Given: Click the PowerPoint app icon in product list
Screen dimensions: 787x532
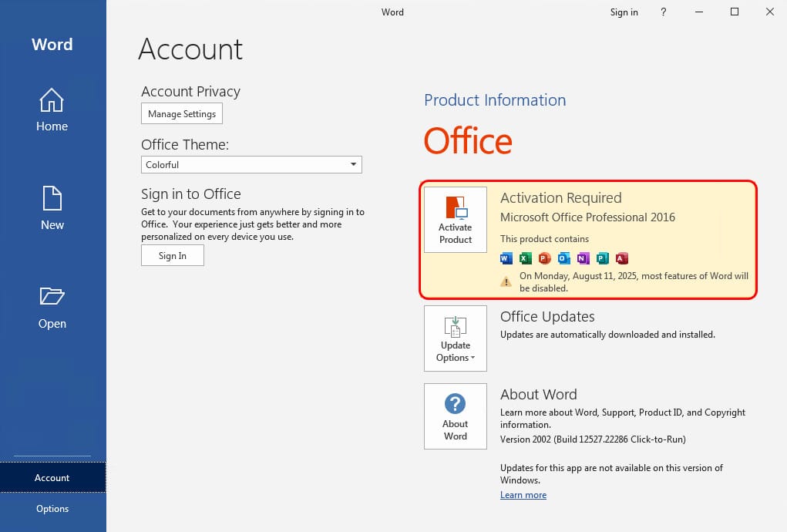Looking at the screenshot, I should coord(544,258).
